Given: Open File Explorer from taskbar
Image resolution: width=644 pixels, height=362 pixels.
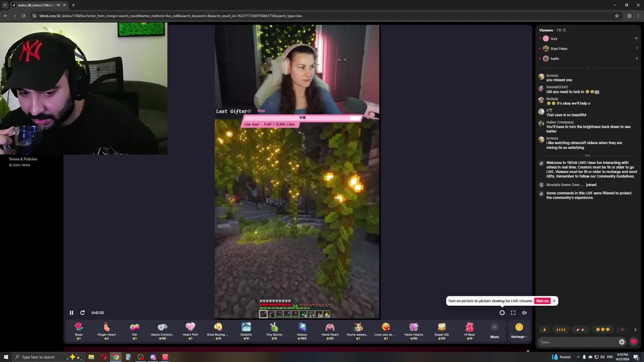Looking at the screenshot, I should (x=91, y=357).
